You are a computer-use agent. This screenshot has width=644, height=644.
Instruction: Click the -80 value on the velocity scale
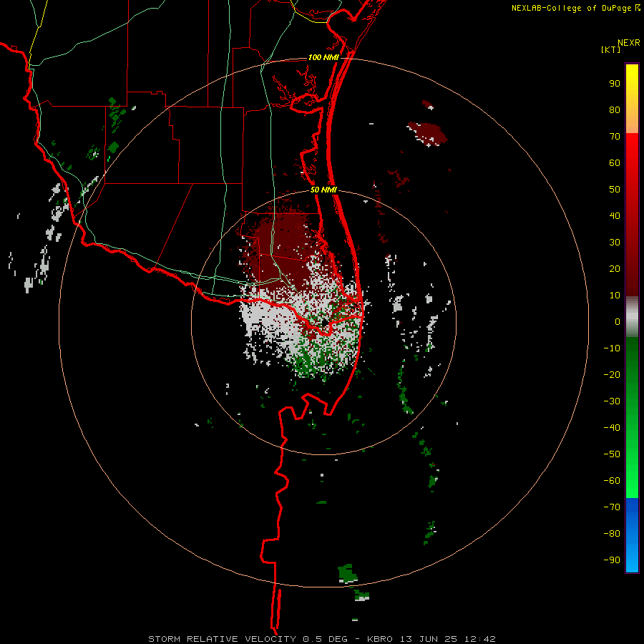(612, 534)
